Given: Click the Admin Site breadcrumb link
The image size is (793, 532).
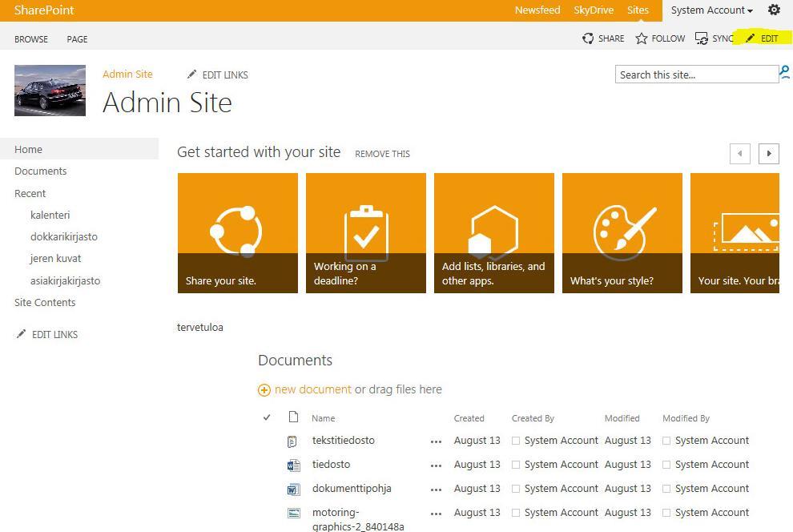Looking at the screenshot, I should [x=127, y=74].
